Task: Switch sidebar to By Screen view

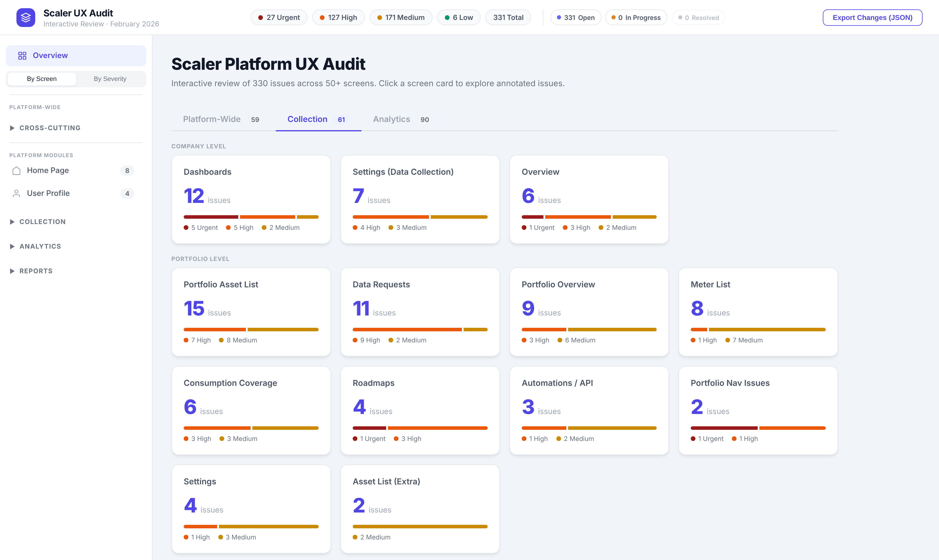Action: pyautogui.click(x=42, y=79)
